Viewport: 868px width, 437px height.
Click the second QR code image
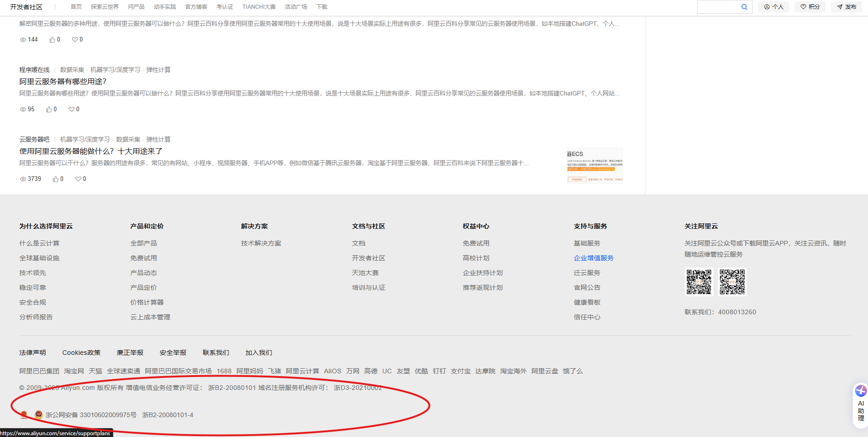pyautogui.click(x=732, y=282)
